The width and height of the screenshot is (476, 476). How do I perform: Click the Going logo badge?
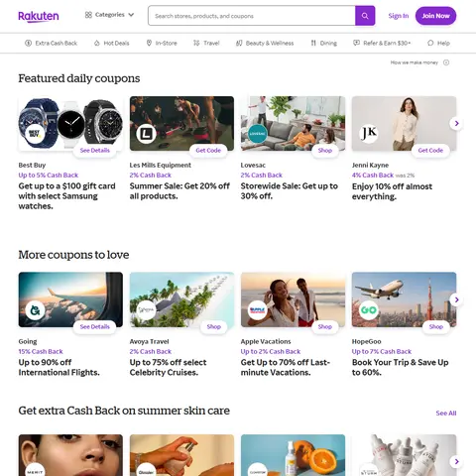point(35,310)
